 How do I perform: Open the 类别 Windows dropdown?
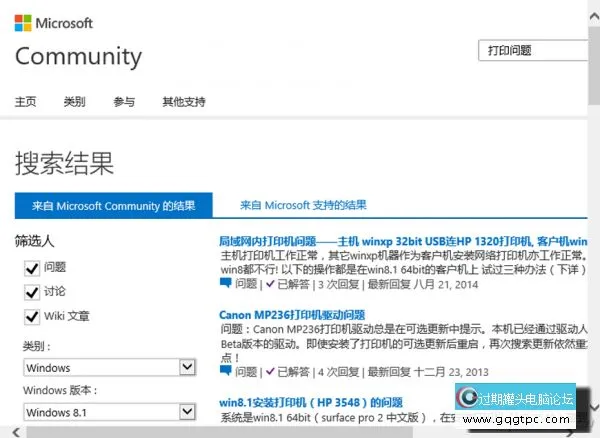tap(110, 368)
